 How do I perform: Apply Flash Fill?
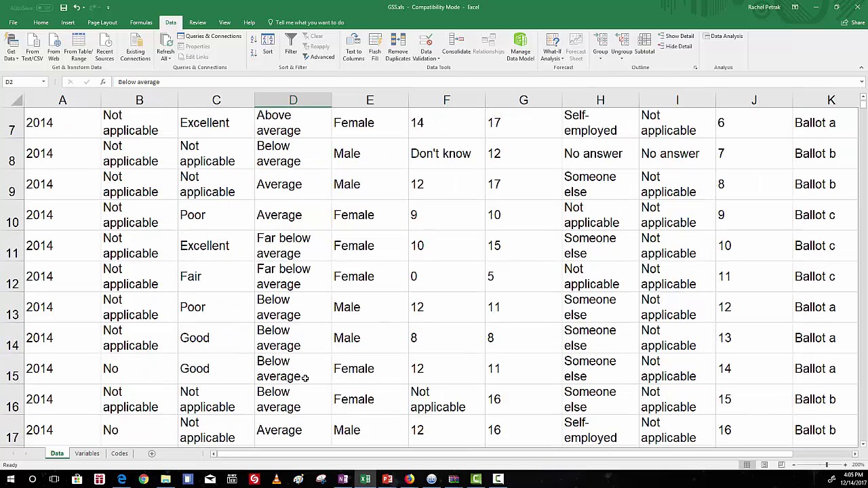[375, 47]
